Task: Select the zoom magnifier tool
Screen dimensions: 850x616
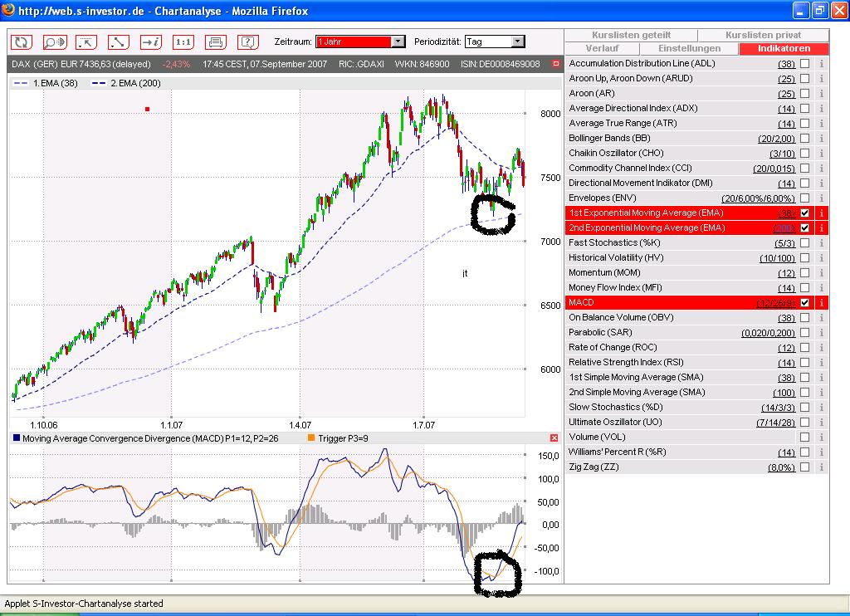Action: pos(54,42)
